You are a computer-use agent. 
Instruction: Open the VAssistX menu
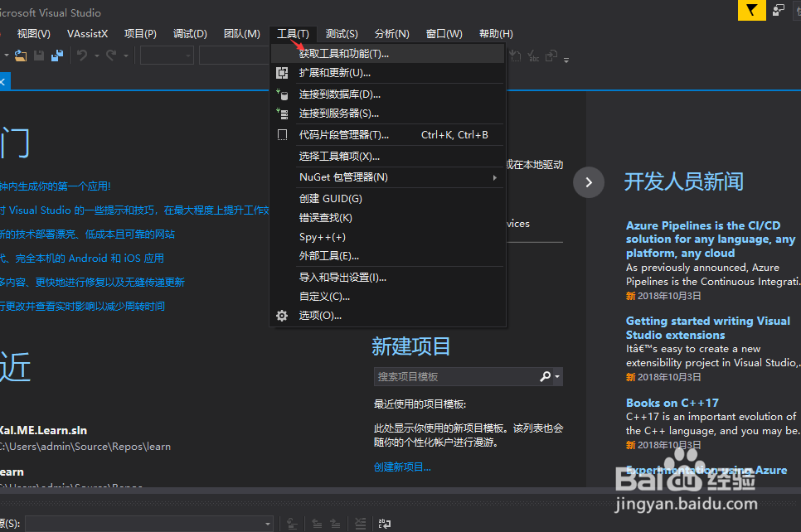click(87, 34)
